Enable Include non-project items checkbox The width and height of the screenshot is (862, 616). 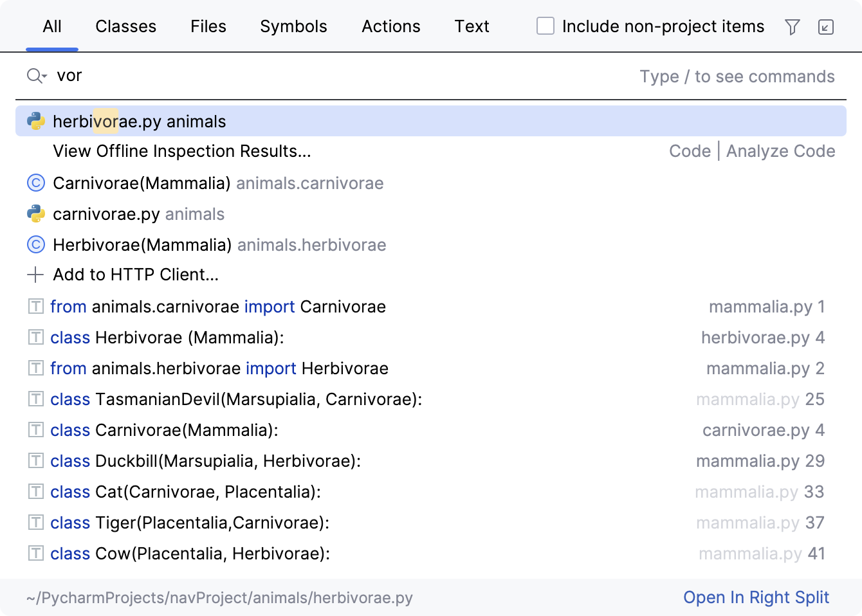(x=546, y=26)
